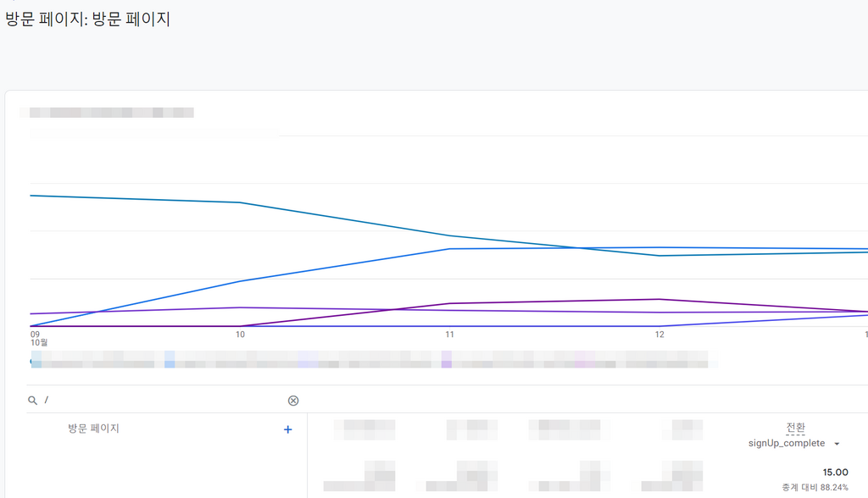Click inside the table search field
Viewport: 868px width, 498px height.
pyautogui.click(x=161, y=401)
